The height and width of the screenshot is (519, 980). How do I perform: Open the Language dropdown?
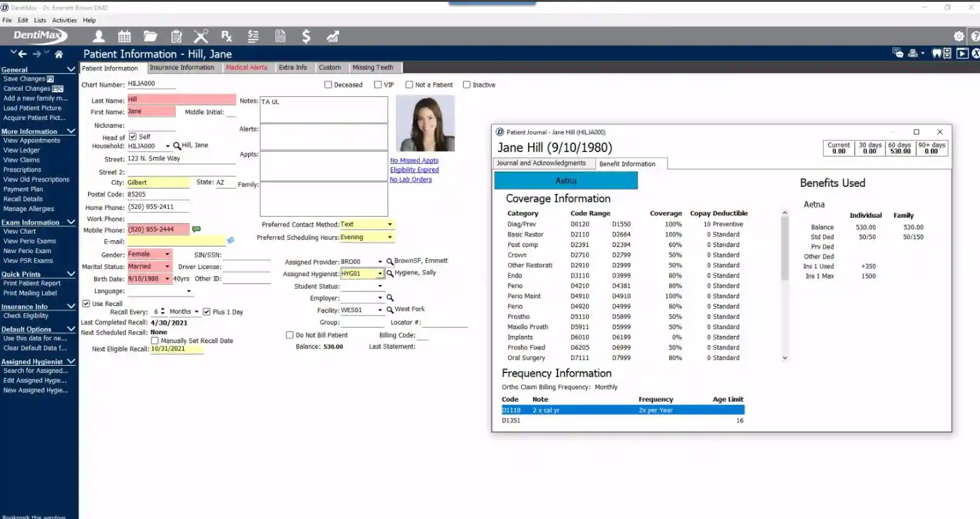pyautogui.click(x=188, y=291)
